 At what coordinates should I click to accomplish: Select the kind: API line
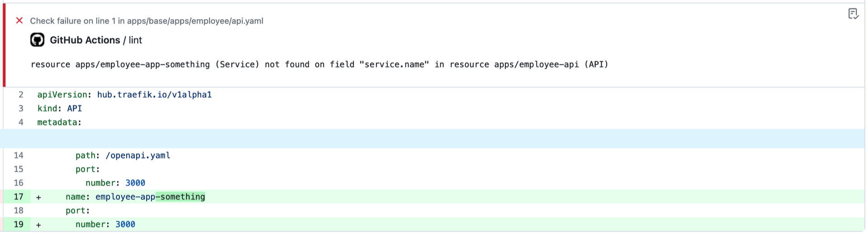click(60, 108)
